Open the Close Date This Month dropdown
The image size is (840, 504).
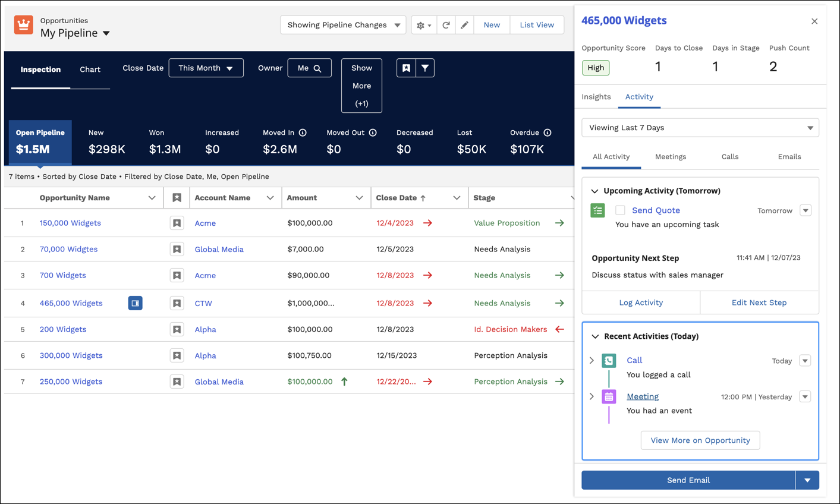[206, 68]
